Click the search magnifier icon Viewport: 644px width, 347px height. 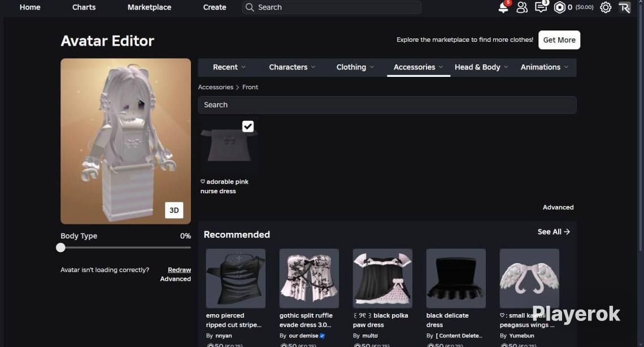pos(249,7)
